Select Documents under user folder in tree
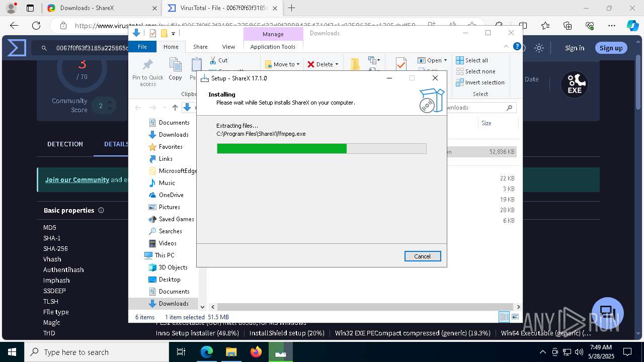The width and height of the screenshot is (644, 362). [169, 122]
